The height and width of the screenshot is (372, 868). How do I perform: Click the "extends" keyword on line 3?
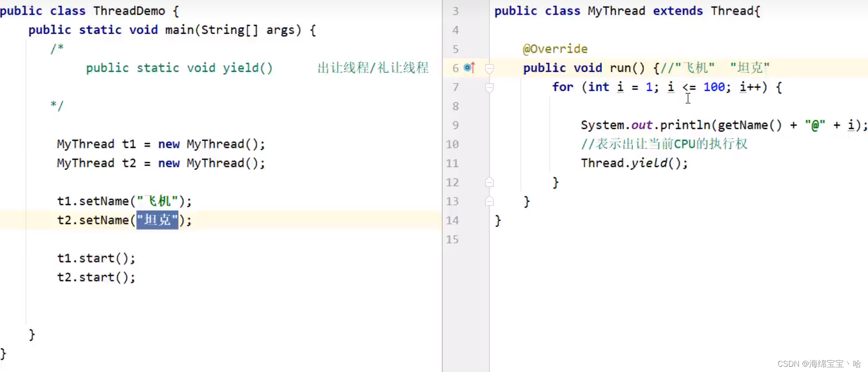tap(678, 11)
